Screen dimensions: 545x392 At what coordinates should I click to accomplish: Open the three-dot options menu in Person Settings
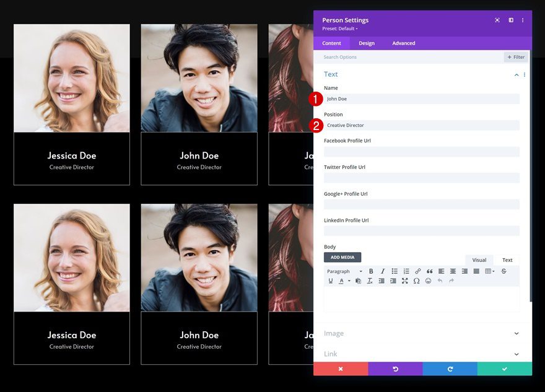tap(523, 20)
